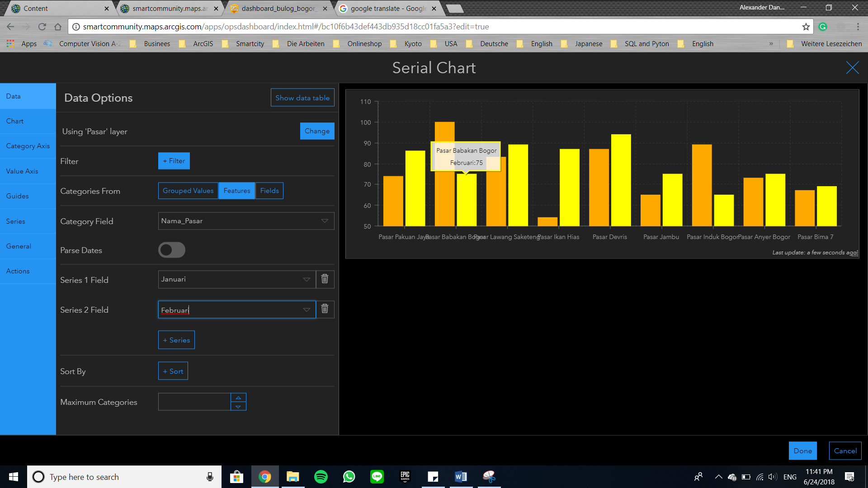Bookmark this page with the star icon
The height and width of the screenshot is (488, 868).
tap(806, 27)
